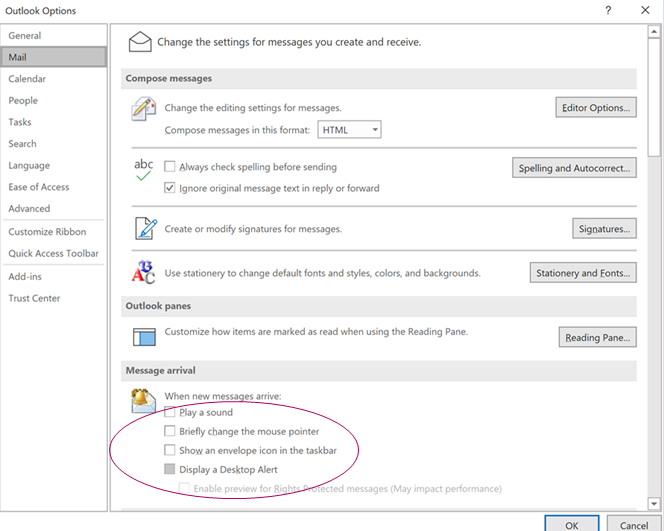Click the stationery fonts letter icon
The height and width of the screenshot is (531, 664).
[x=144, y=272]
